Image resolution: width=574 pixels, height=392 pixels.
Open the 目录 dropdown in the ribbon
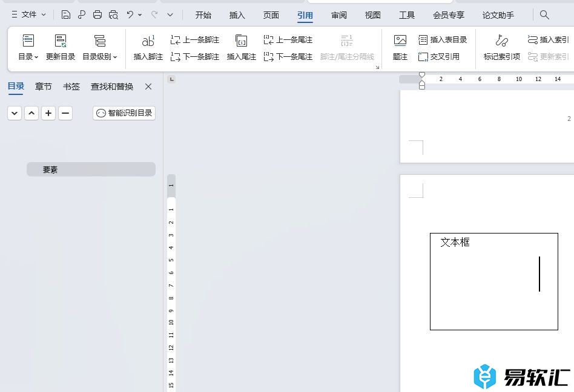28,47
